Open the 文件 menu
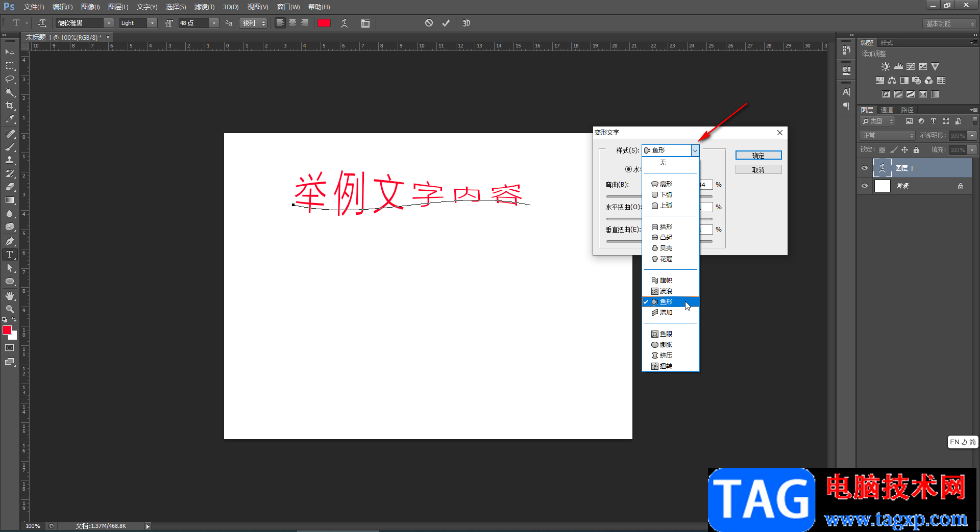Screen dimensions: 980x532 34,7
